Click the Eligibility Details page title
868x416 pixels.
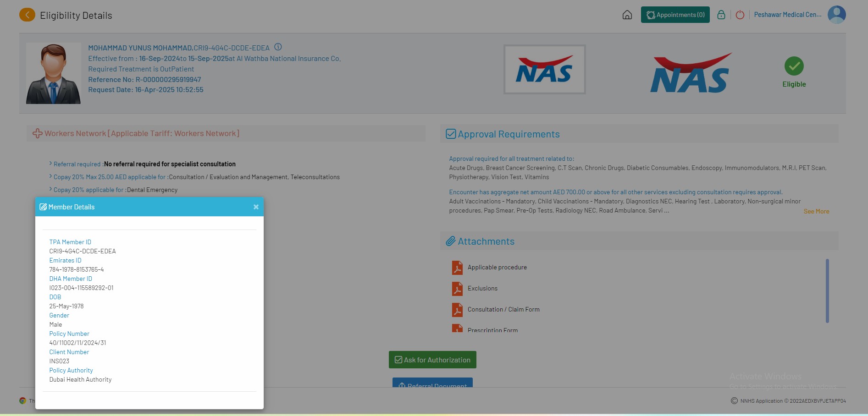(x=76, y=16)
